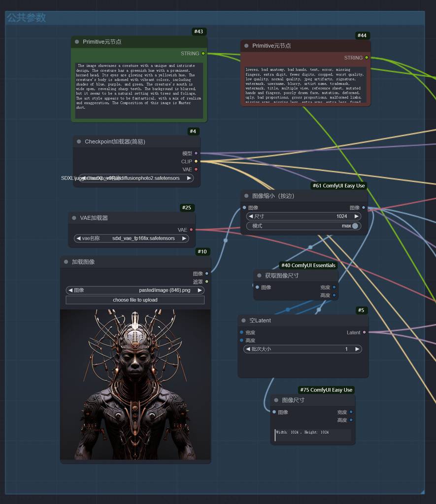Screen dimensions: 436x504
Task: Collapse the 空Latent node with its dot
Action: click(x=243, y=320)
